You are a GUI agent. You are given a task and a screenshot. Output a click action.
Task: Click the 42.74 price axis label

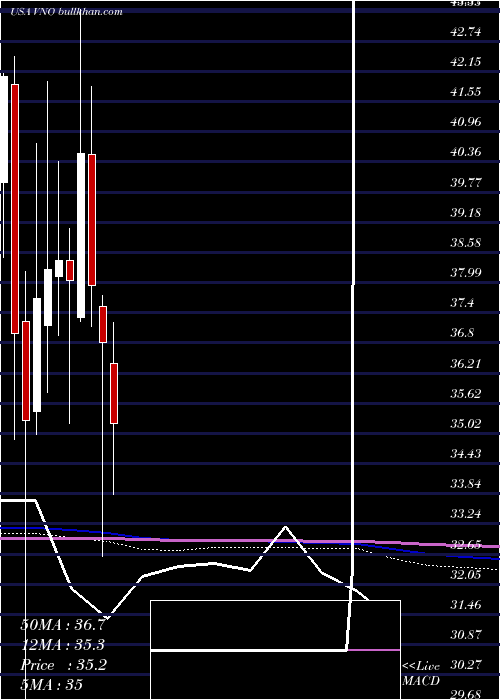[x=466, y=32]
